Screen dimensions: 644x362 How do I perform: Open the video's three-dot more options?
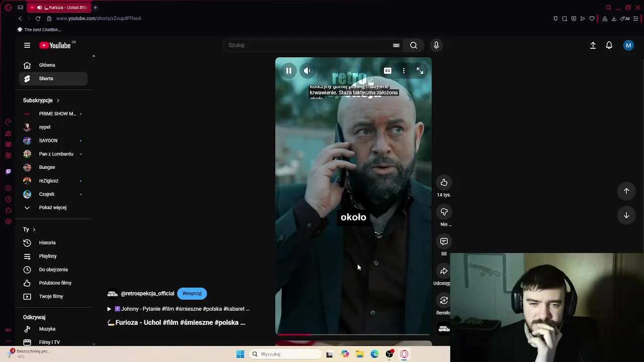point(404,71)
